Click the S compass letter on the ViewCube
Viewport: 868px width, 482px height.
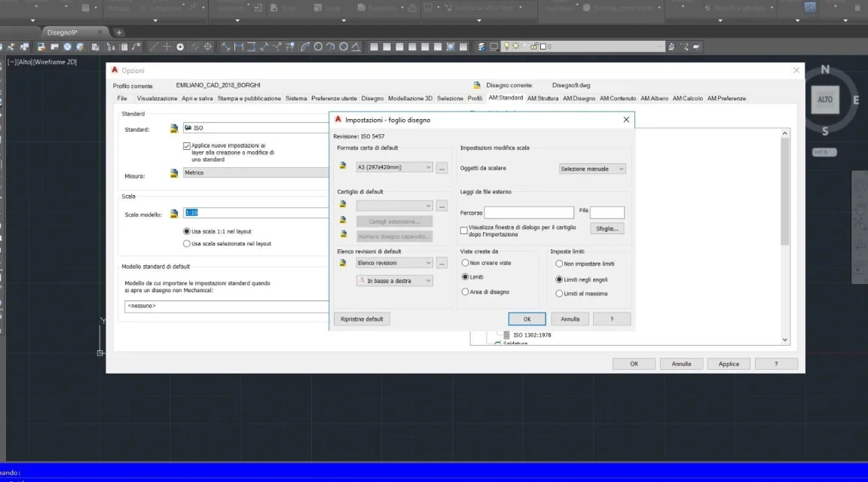click(825, 131)
